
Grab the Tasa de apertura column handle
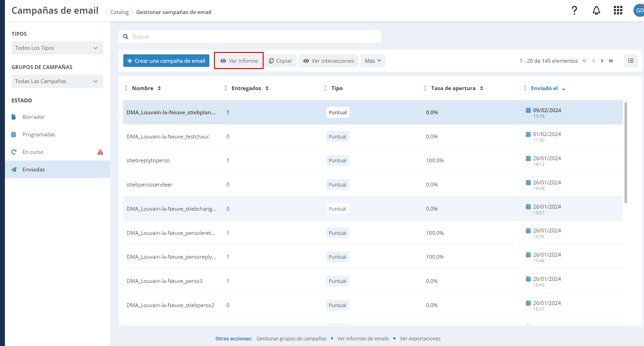coord(425,88)
